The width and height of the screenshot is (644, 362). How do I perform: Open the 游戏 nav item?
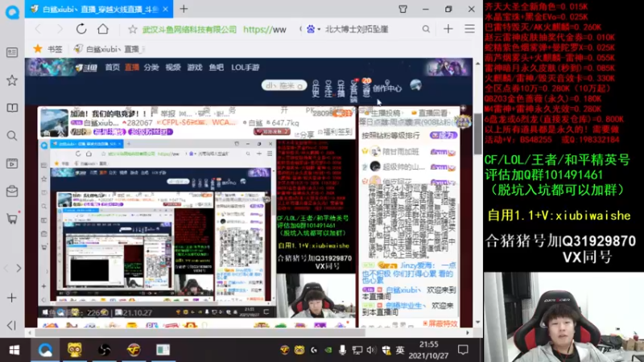[195, 68]
